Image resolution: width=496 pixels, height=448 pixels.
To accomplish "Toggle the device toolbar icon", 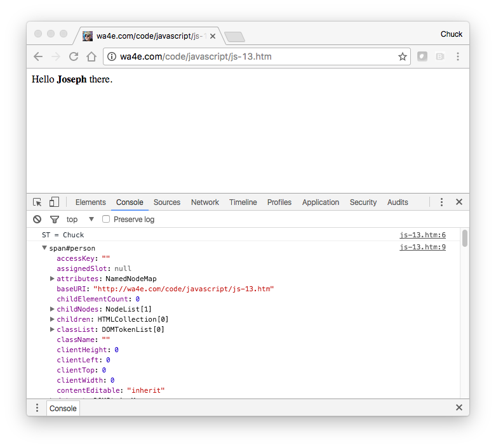I will coord(54,202).
